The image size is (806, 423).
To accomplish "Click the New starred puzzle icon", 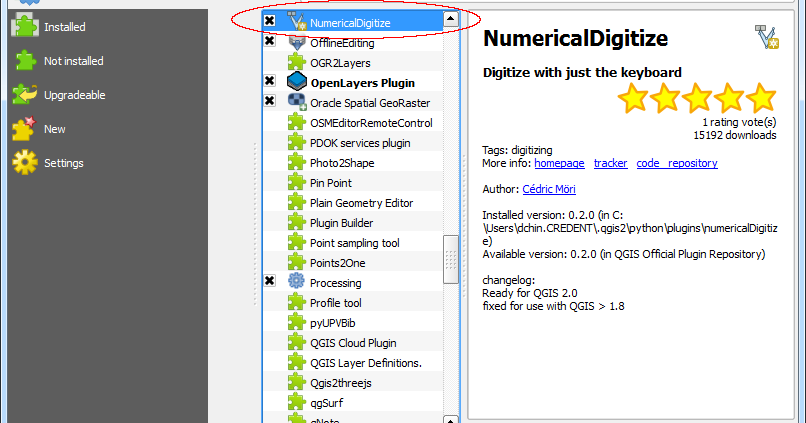I will pyautogui.click(x=25, y=128).
